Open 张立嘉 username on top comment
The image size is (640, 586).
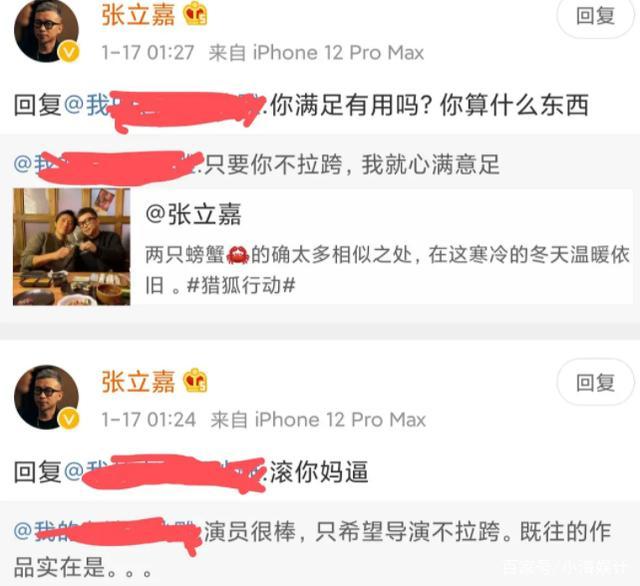[x=138, y=15]
